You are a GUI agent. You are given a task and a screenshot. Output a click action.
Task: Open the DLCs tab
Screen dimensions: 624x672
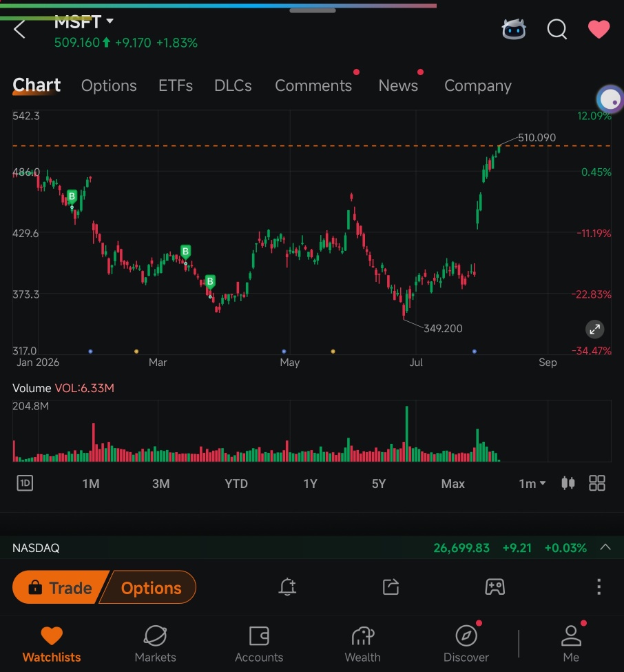click(x=233, y=85)
